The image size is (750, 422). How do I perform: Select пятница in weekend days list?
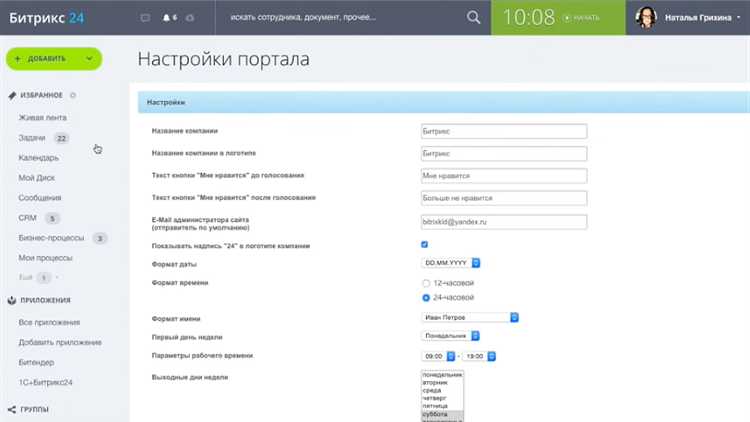tap(442, 406)
